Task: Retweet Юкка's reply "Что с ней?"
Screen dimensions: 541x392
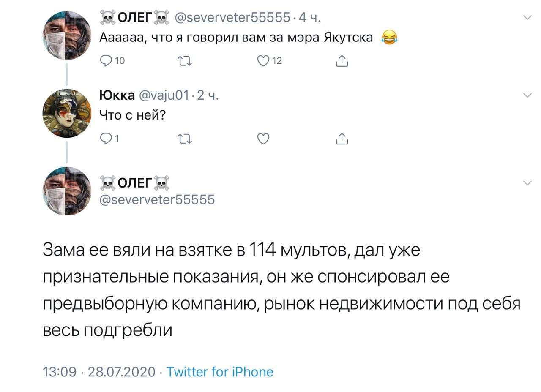Action: click(185, 139)
